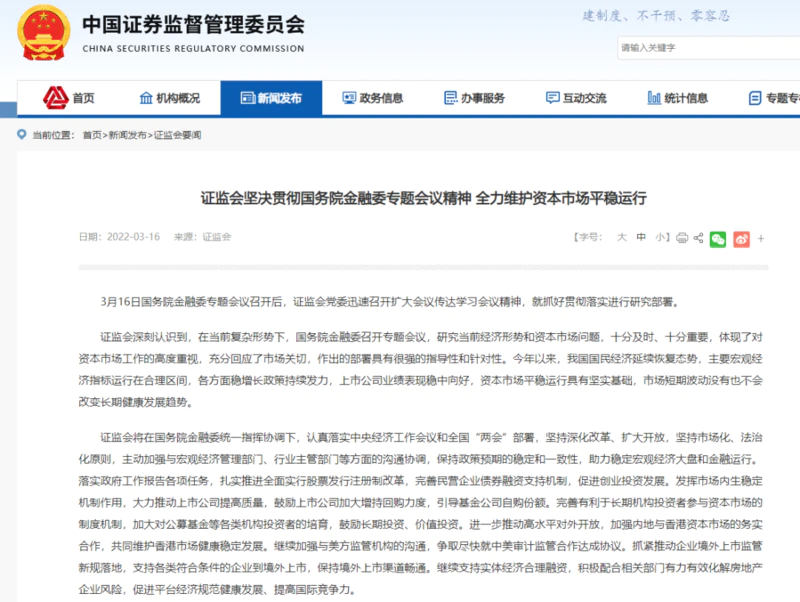
Task: Click the form icon beside 办事服务
Action: tap(451, 98)
